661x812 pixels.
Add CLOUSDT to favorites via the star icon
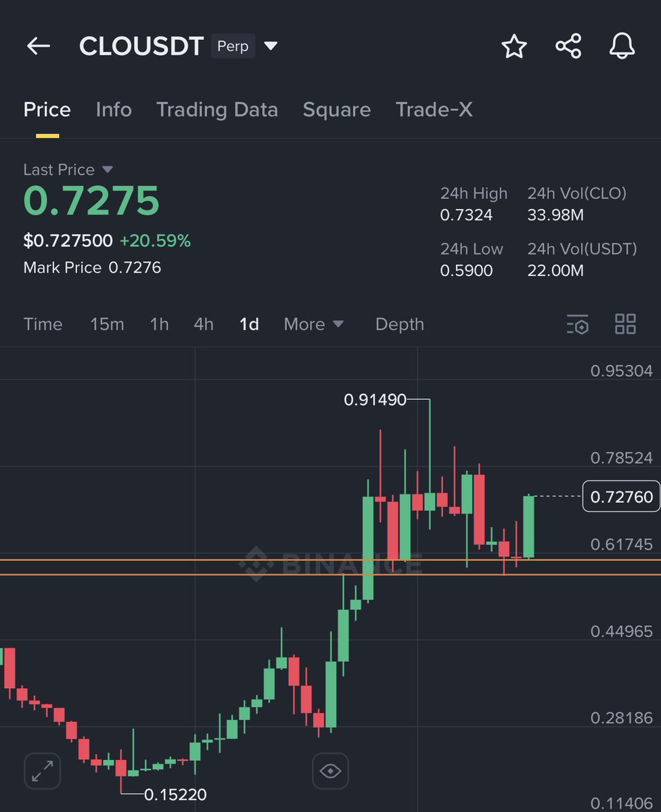point(514,46)
